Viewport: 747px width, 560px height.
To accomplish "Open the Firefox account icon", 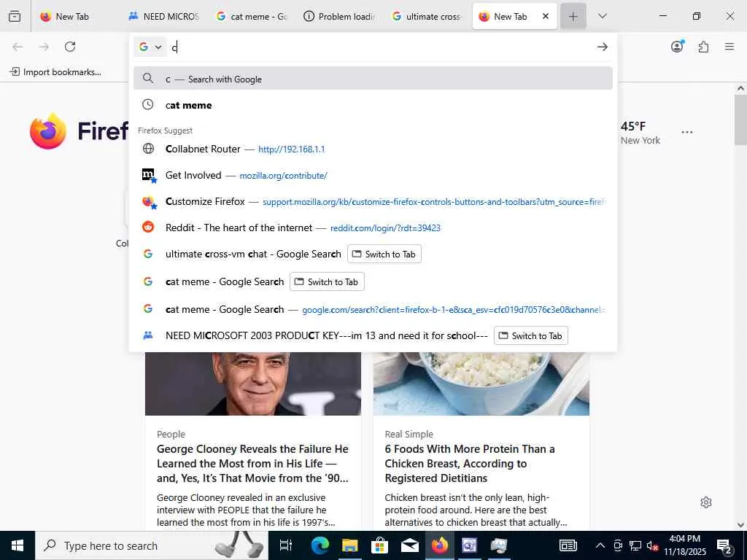I will point(678,46).
